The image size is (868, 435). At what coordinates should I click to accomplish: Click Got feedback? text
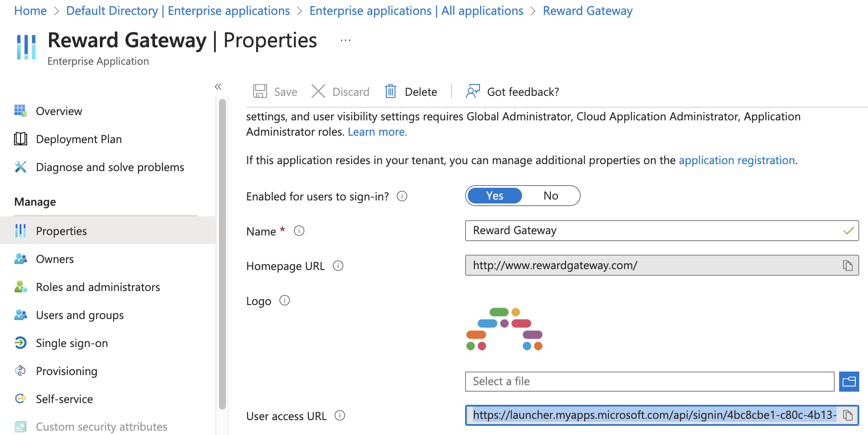523,92
